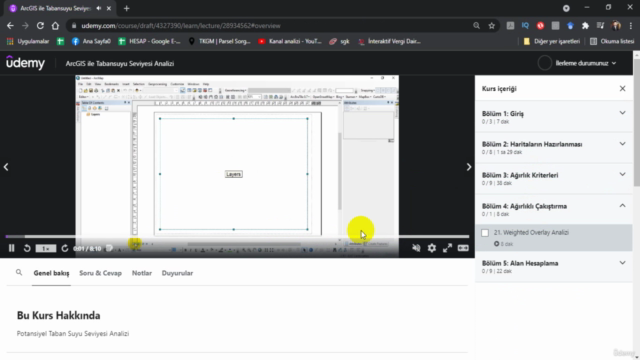This screenshot has width=640, height=360.
Task: Go forward in browser
Action: coord(25,26)
